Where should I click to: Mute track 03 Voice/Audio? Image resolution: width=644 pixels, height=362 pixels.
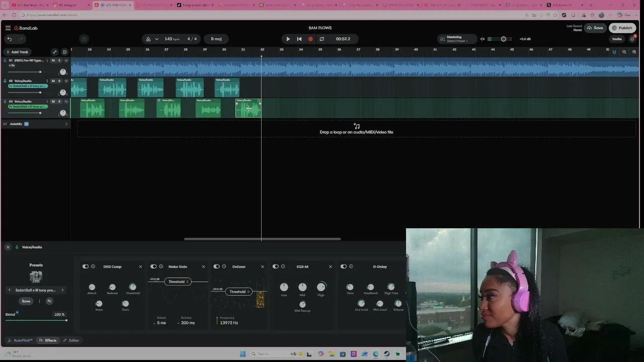tap(53, 102)
